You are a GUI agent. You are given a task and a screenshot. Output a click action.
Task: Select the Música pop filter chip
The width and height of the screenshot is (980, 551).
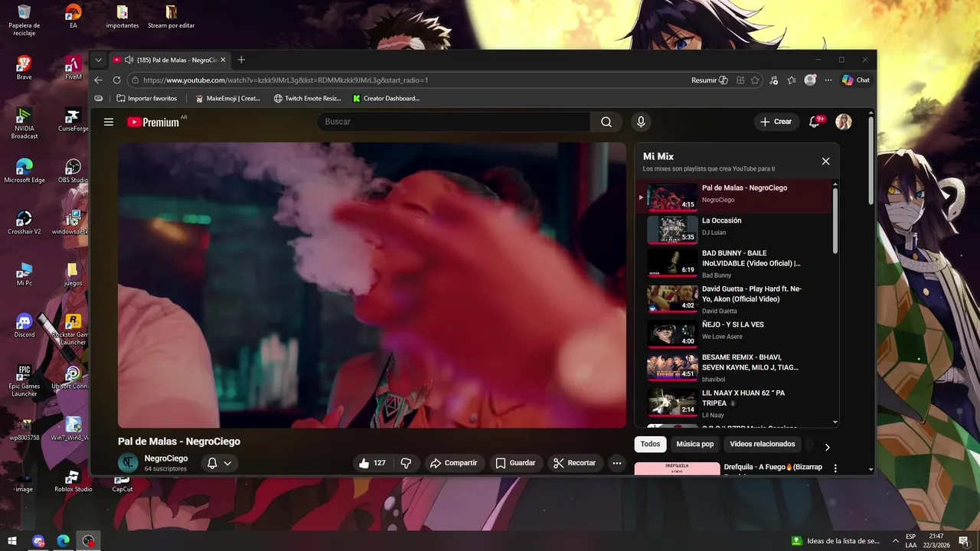point(694,444)
